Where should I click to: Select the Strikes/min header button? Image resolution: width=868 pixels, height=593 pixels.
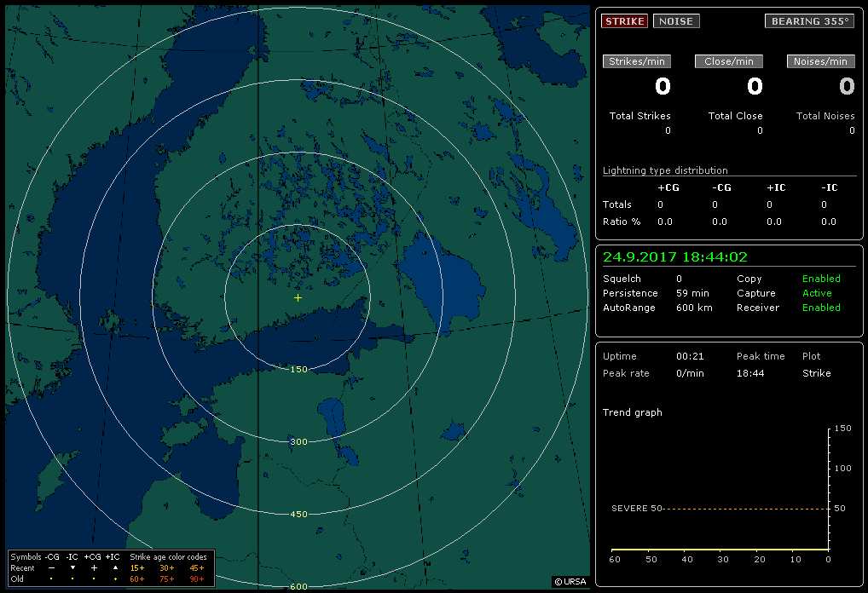637,61
